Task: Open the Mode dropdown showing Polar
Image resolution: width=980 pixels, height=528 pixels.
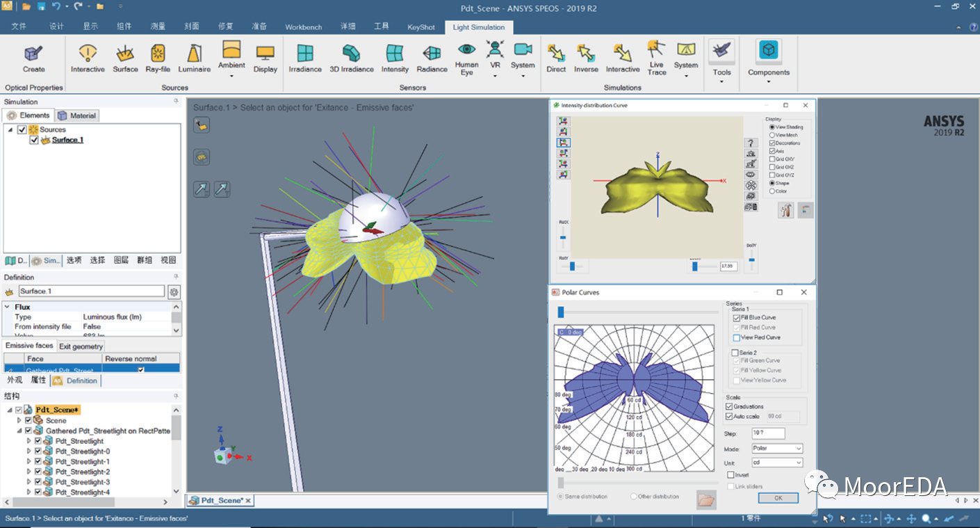Action: 777,449
